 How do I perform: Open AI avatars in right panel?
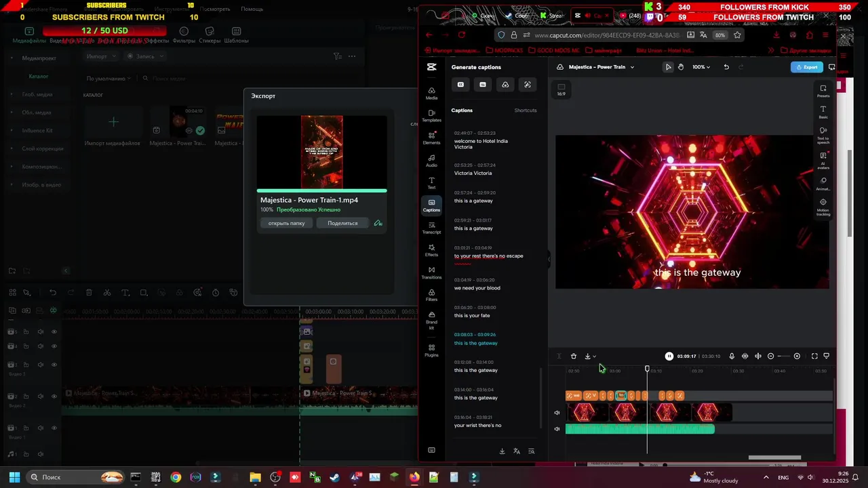click(823, 160)
